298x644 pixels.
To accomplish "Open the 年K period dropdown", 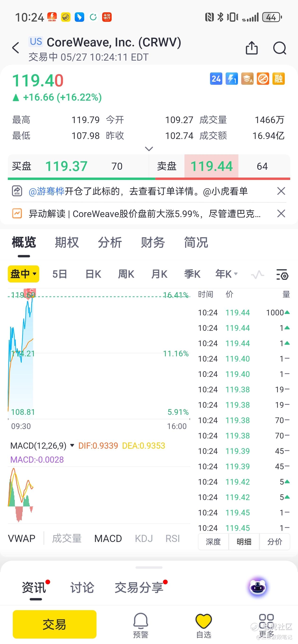I will pos(227,274).
